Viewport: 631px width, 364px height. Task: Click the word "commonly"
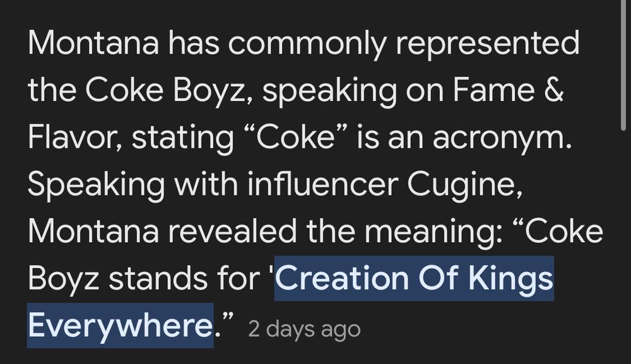click(x=307, y=43)
